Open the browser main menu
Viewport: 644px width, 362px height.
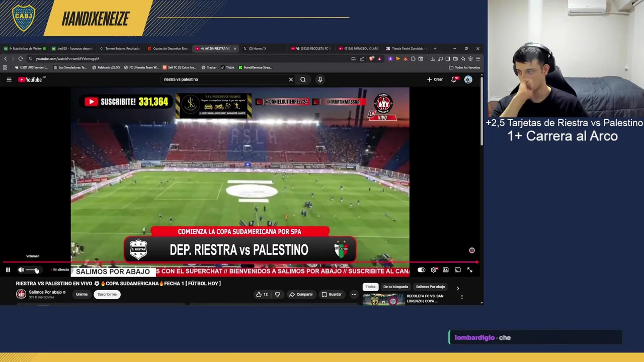[x=478, y=59]
